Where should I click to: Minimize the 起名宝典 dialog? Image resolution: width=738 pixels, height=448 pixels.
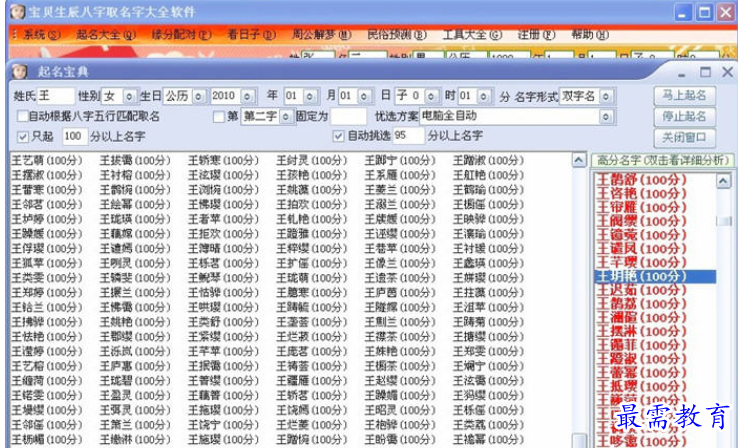pos(682,73)
